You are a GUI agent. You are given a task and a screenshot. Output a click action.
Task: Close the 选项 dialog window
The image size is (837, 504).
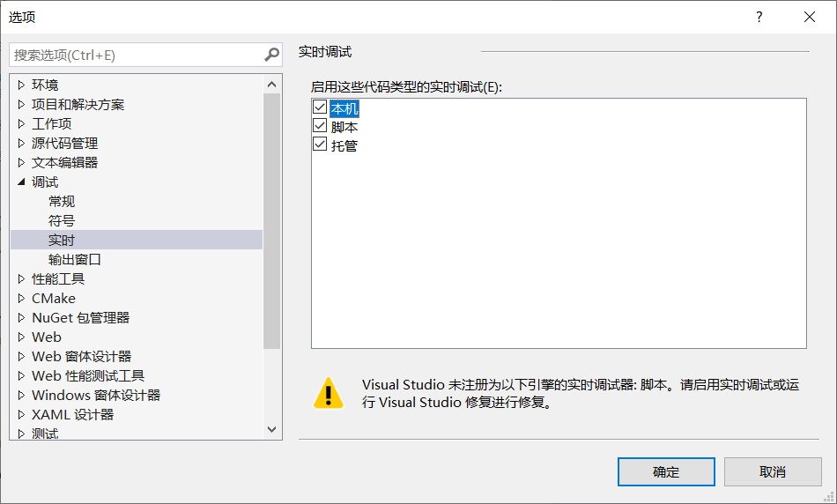(x=809, y=17)
